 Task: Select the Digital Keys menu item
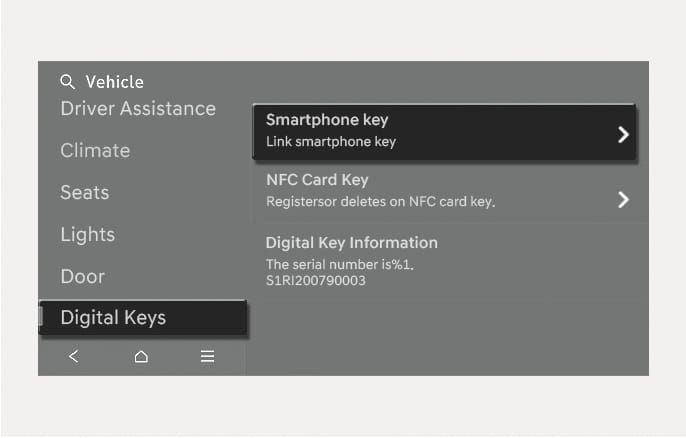[113, 318]
